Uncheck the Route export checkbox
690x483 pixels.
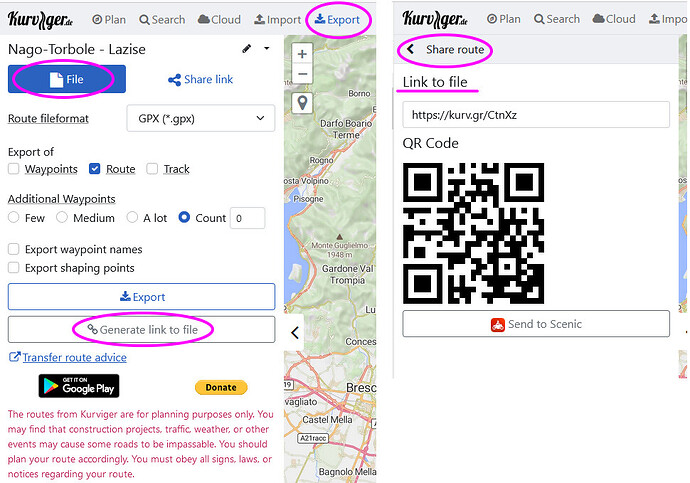tap(95, 169)
